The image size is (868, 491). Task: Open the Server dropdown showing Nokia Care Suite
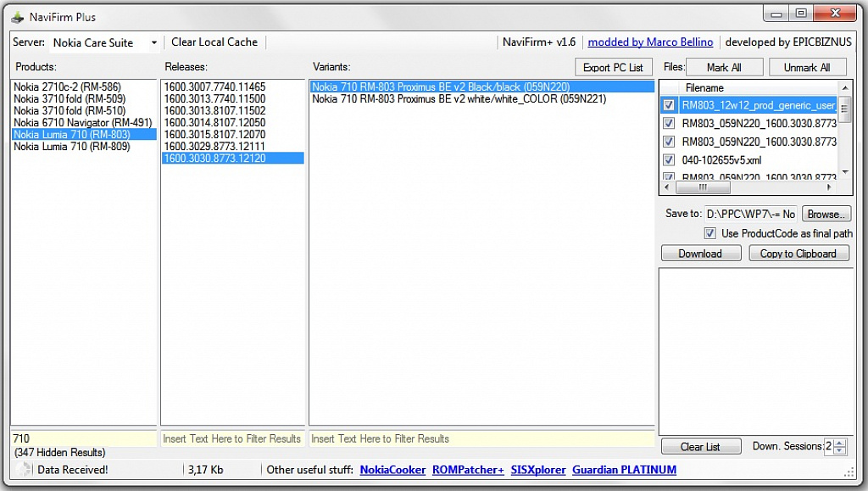tap(104, 42)
